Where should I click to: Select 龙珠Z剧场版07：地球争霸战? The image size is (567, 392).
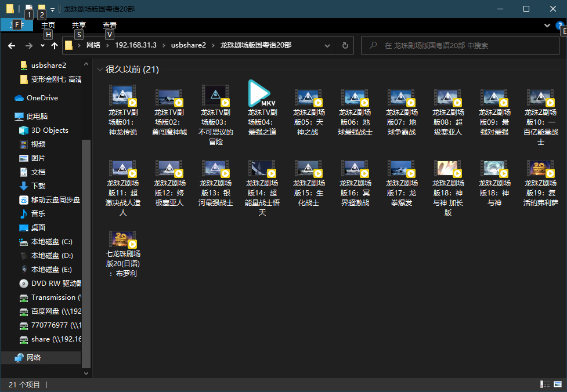click(x=402, y=112)
